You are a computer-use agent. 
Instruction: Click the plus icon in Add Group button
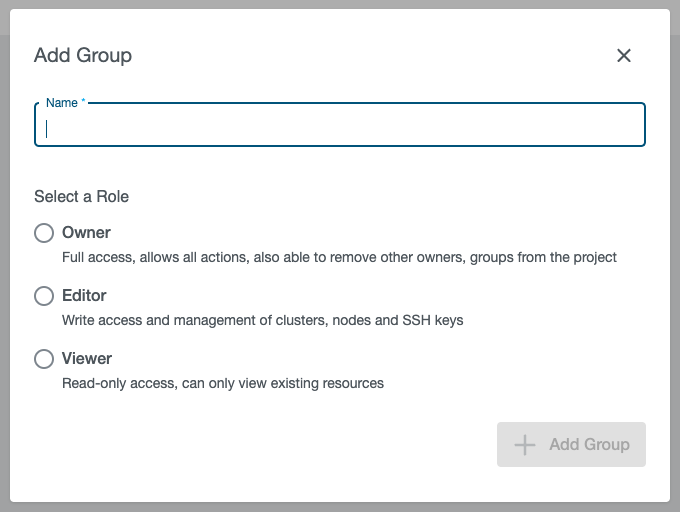pos(525,445)
